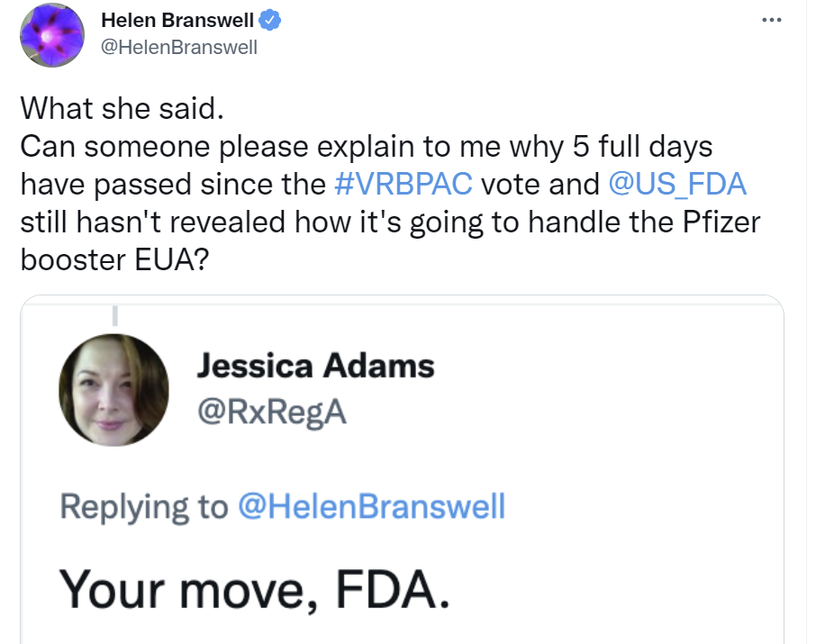Image resolution: width=816 pixels, height=644 pixels.
Task: Click the phrase 'still hasn't revealed' in tweet
Action: pos(153,222)
